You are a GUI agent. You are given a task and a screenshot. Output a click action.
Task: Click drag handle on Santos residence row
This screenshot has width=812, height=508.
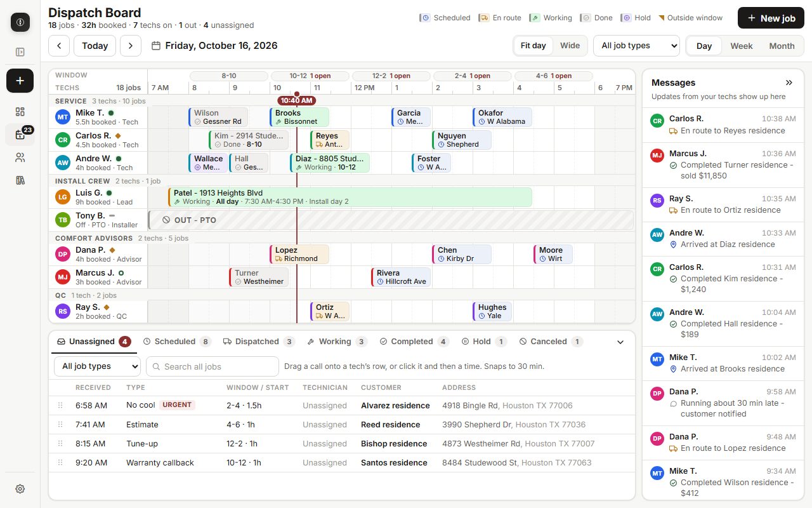[x=61, y=462]
